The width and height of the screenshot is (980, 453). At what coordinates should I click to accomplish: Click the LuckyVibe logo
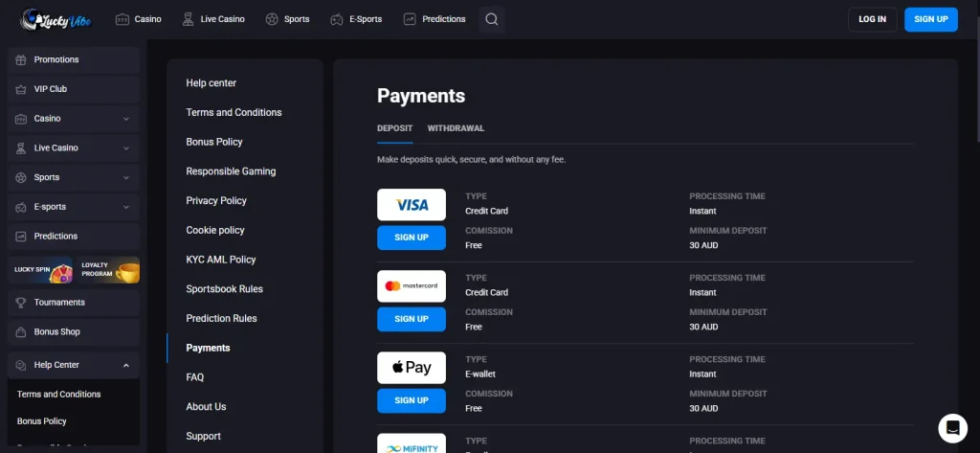coord(56,19)
